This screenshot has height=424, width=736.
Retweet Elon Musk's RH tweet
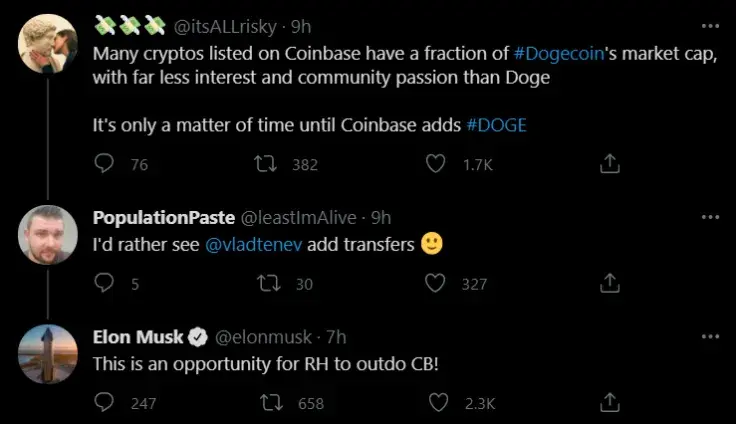[x=269, y=403]
